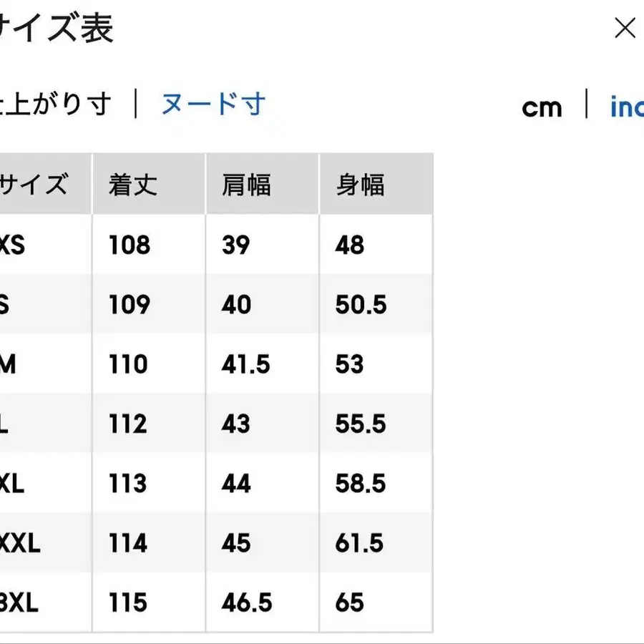Click the 50.5 body width value
Image resolution: width=644 pixels, height=644 pixels.
tap(361, 305)
